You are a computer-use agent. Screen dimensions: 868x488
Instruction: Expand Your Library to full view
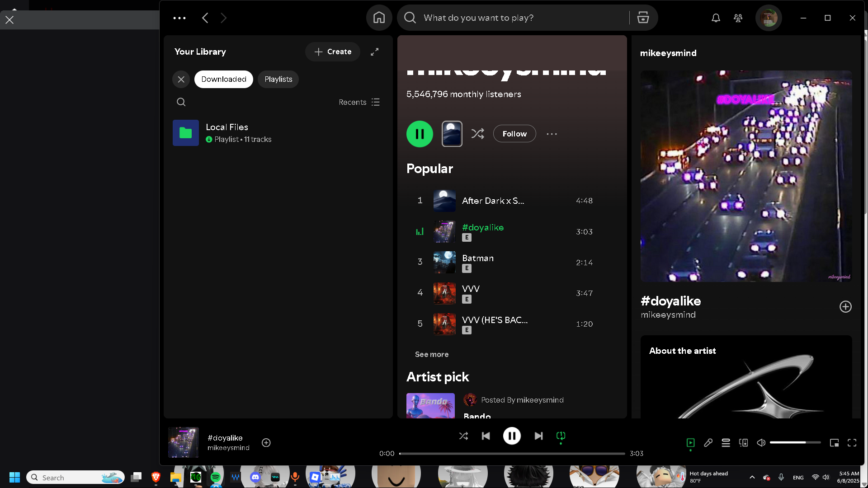pos(375,52)
